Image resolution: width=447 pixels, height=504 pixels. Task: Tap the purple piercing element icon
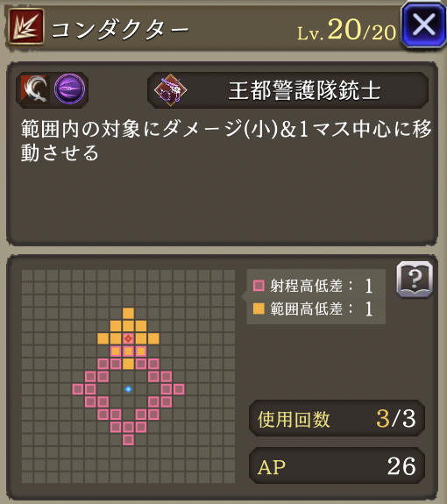click(x=70, y=89)
